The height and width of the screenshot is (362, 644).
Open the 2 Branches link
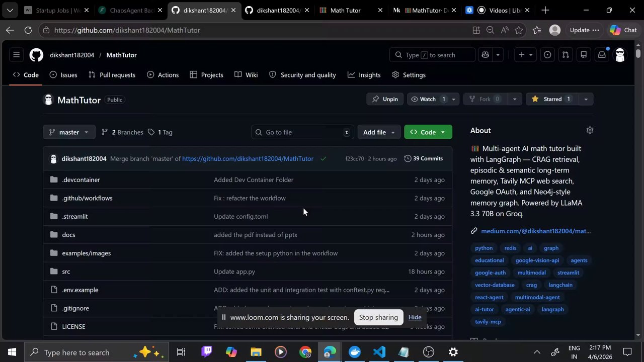(122, 132)
